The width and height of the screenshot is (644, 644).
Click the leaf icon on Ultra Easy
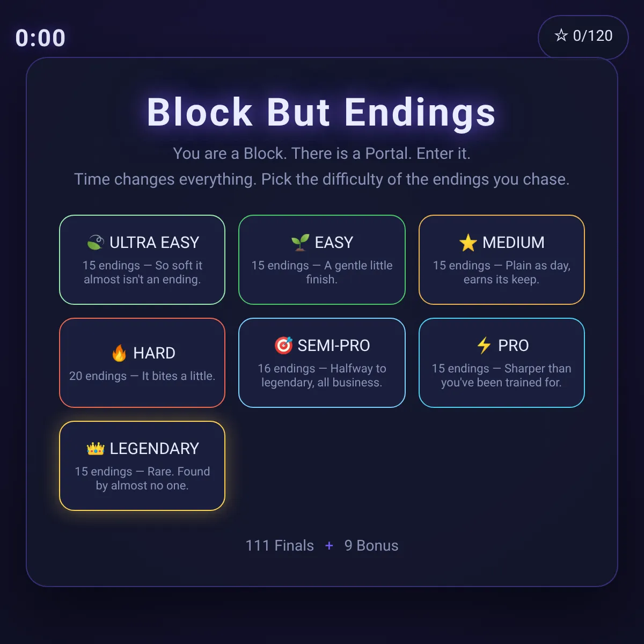[x=96, y=243]
